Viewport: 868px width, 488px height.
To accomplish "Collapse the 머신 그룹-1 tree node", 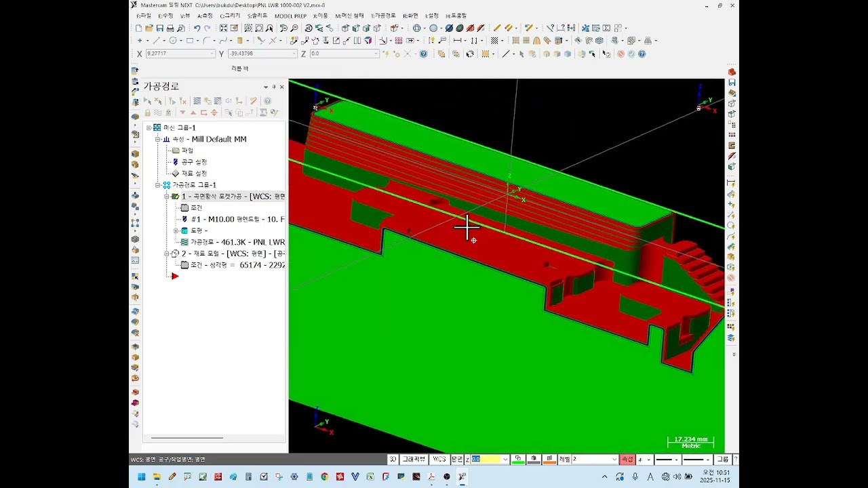I will pos(149,127).
